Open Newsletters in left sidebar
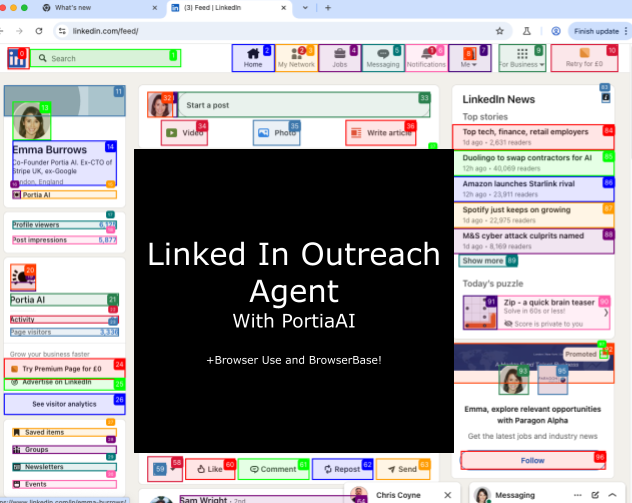632x503 pixels. click(x=64, y=467)
